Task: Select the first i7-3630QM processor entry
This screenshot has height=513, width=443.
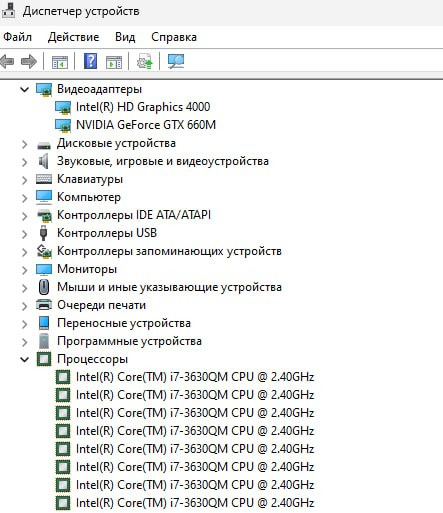Action: [195, 377]
